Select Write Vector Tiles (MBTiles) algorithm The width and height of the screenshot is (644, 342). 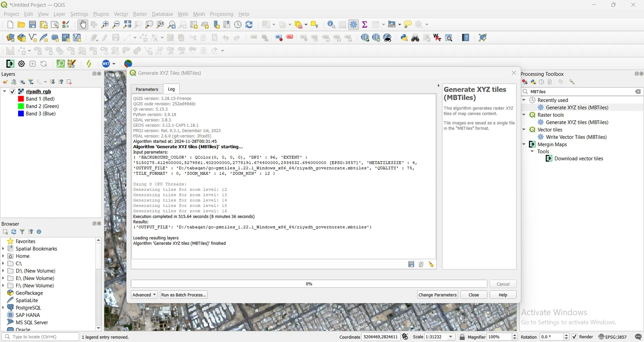576,137
